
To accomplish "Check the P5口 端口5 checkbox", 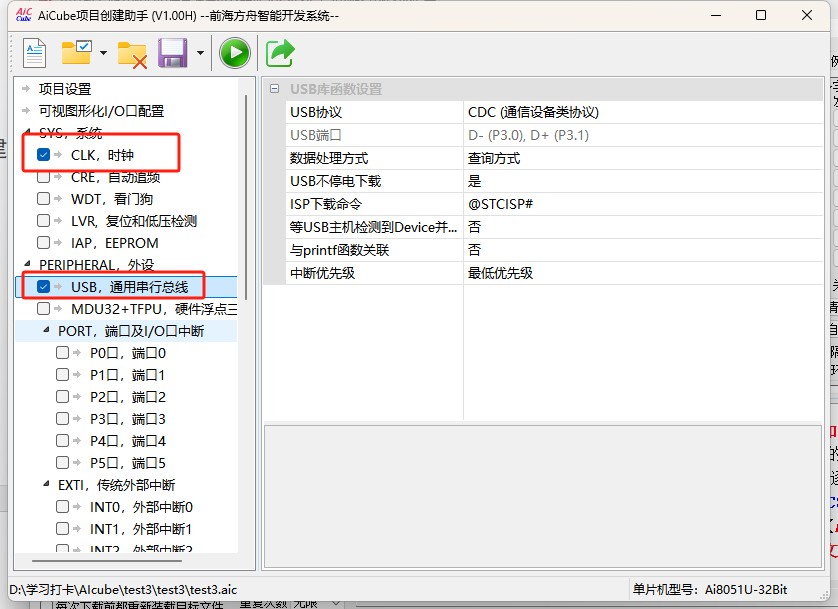I will (x=63, y=463).
